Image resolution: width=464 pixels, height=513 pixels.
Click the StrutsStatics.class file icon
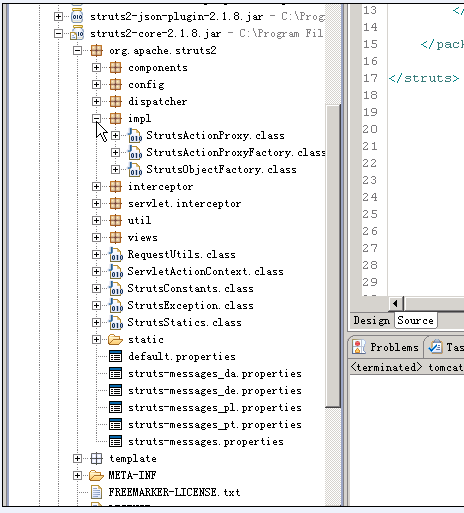click(116, 322)
